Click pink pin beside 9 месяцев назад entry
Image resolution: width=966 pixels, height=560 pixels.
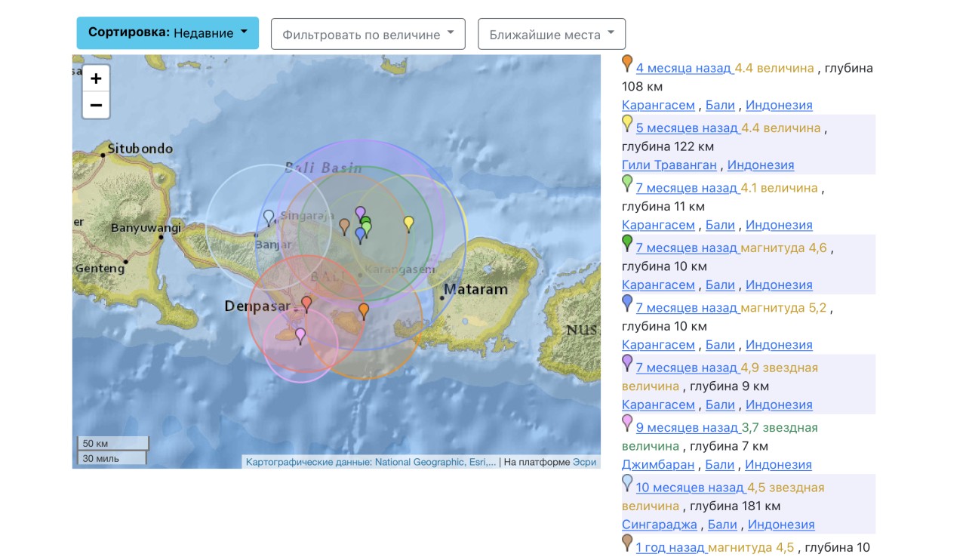pos(627,423)
